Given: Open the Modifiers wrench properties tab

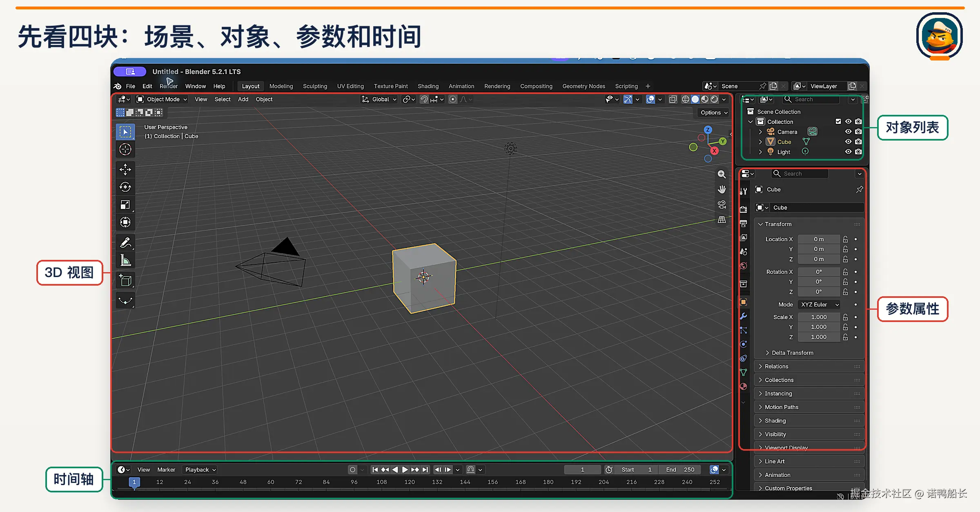Looking at the screenshot, I should click(744, 316).
